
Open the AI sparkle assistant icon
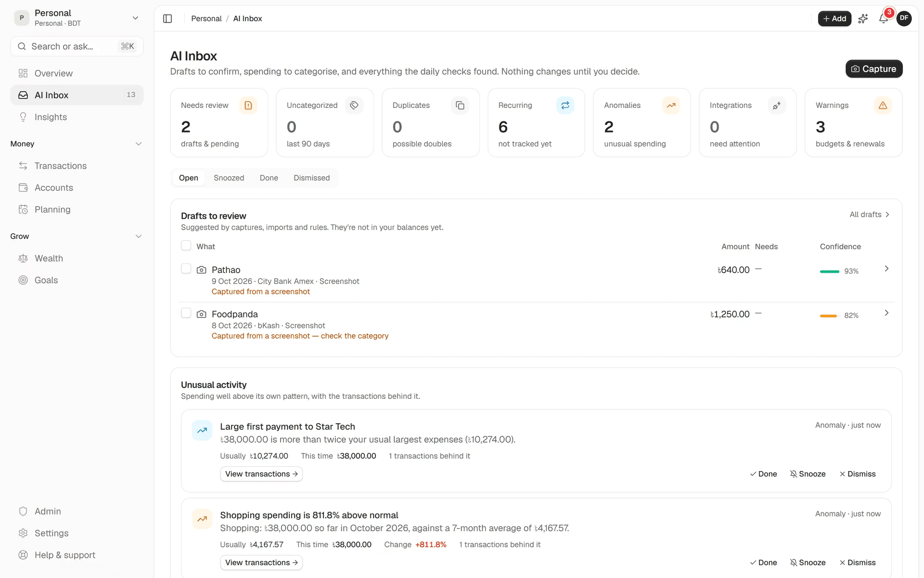863,19
